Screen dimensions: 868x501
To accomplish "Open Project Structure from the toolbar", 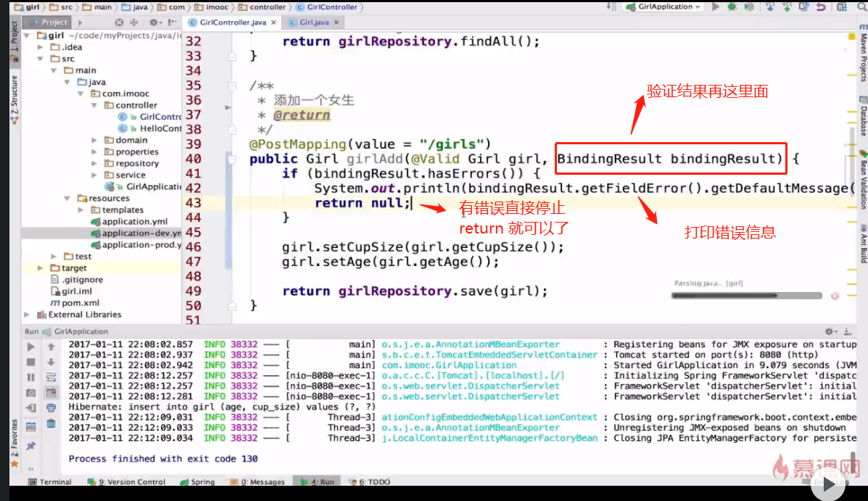I will pyautogui.click(x=842, y=7).
